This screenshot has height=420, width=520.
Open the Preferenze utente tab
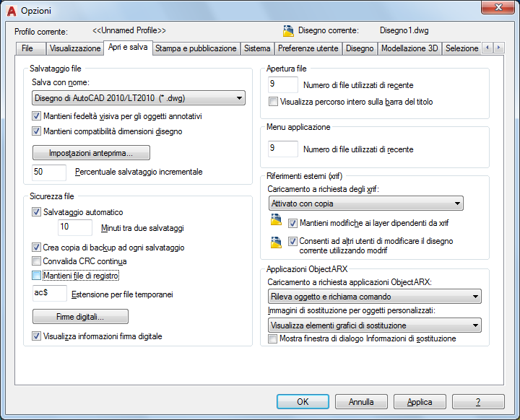(308, 48)
